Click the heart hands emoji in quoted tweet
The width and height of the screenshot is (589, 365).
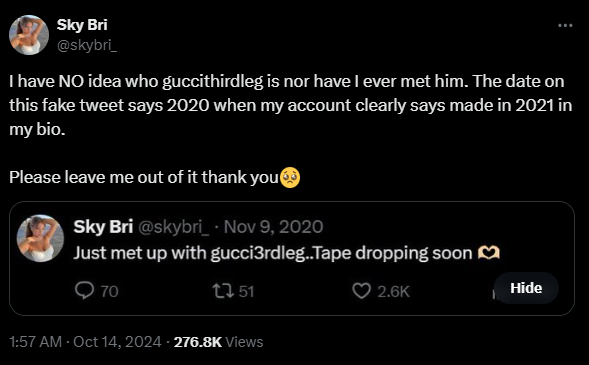click(x=488, y=253)
